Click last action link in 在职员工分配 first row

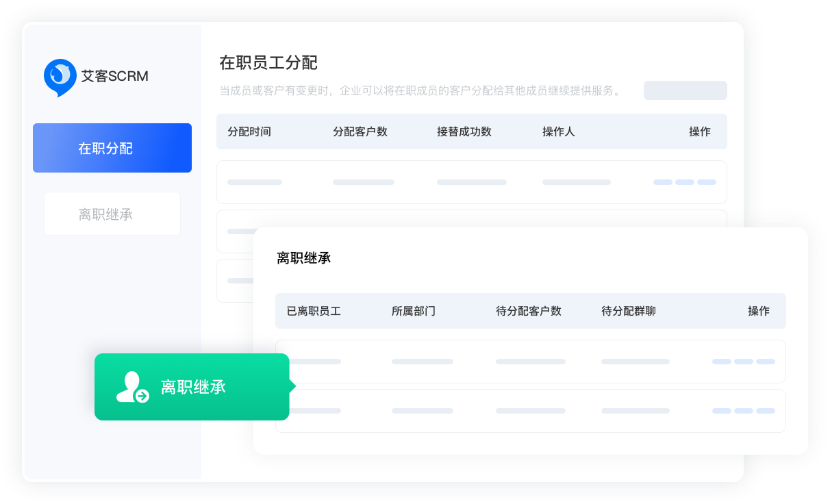[x=706, y=182]
